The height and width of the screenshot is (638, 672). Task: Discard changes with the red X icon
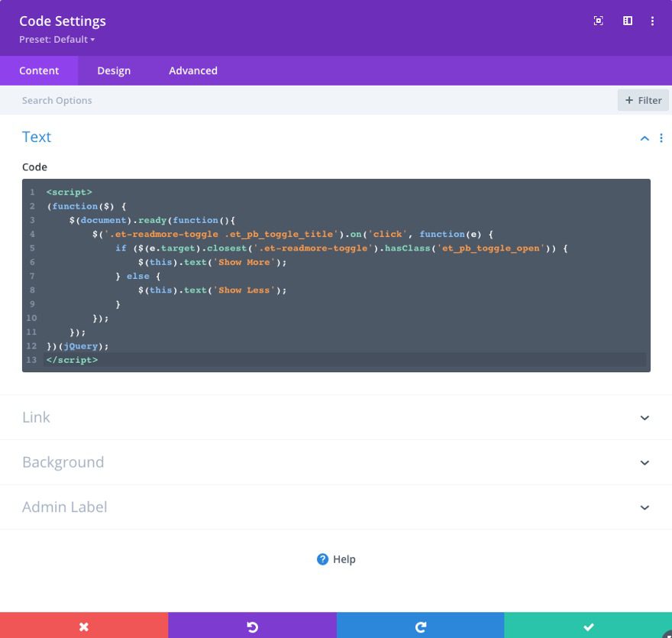point(84,626)
